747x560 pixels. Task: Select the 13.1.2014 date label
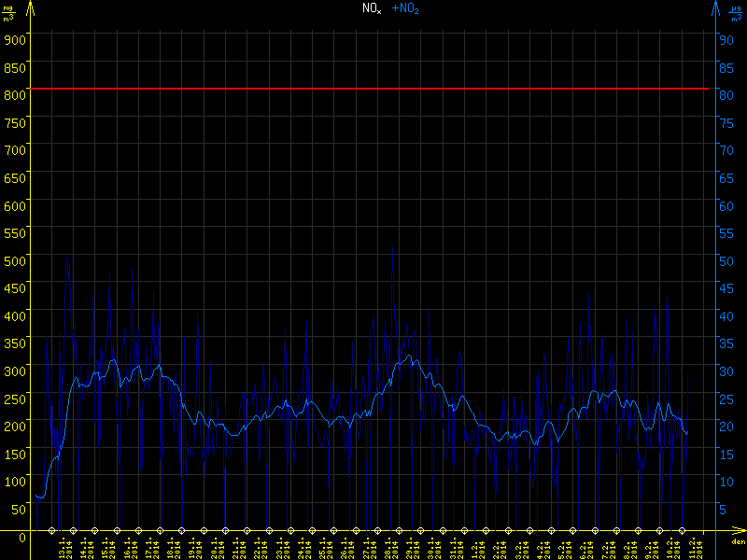coord(63,548)
